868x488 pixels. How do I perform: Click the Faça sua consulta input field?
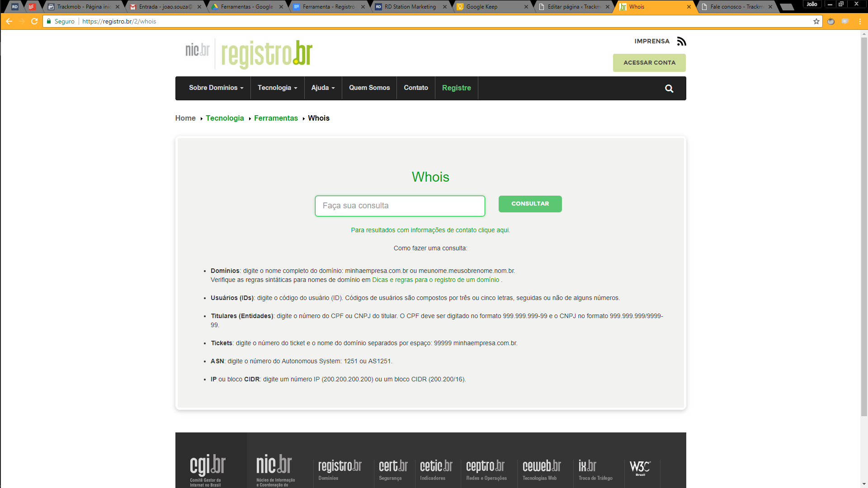click(x=400, y=206)
